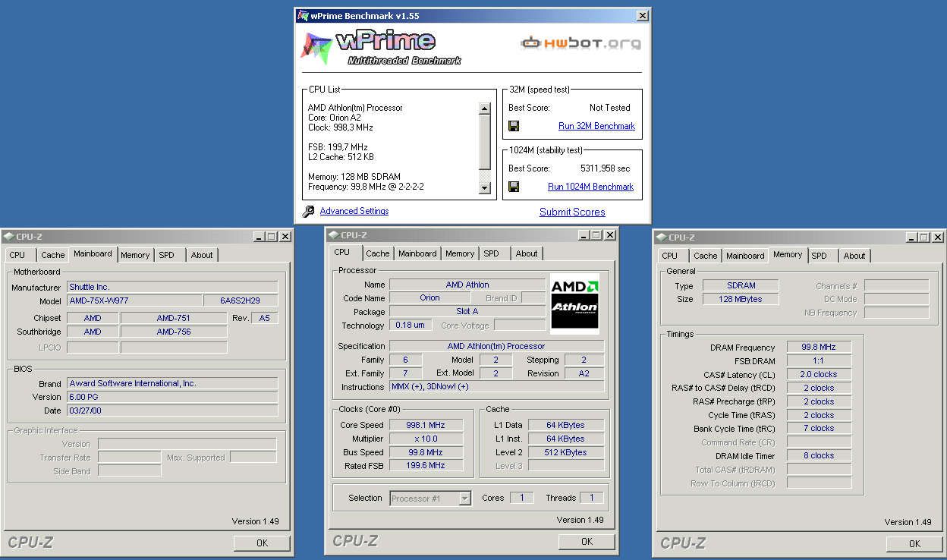Click the memory Type field showing SDRAM
This screenshot has width=947, height=560.
click(x=741, y=285)
